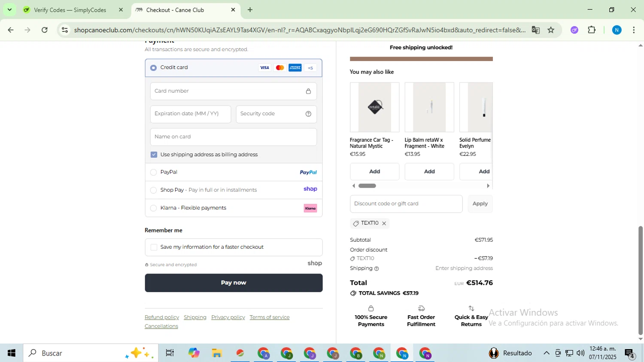This screenshot has height=362, width=644.
Task: Show additional card brands +5 badge
Action: click(x=310, y=68)
